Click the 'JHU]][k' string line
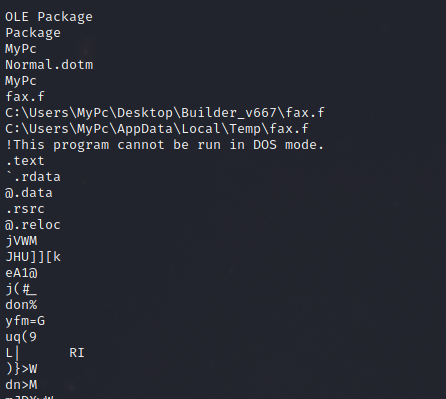The height and width of the screenshot is (399, 446). pyautogui.click(x=33, y=257)
